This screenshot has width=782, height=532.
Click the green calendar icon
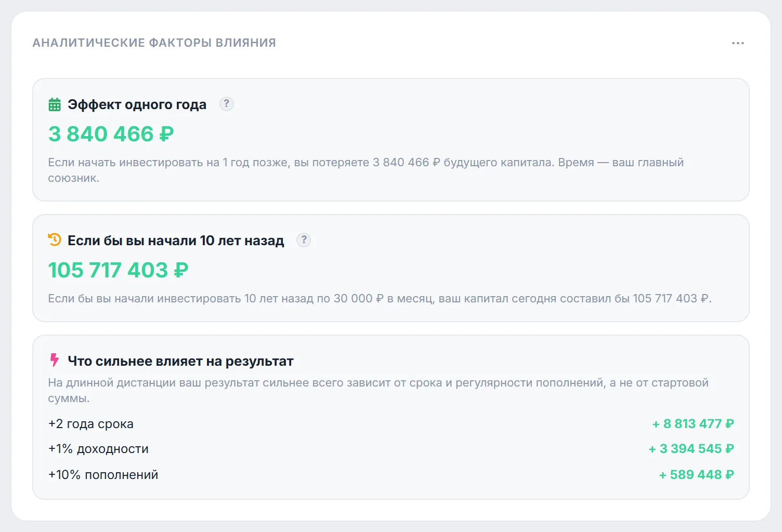(55, 105)
